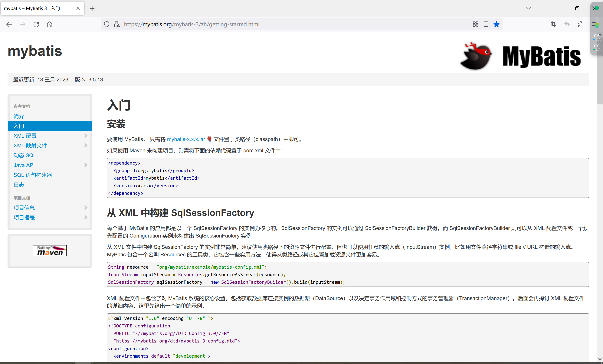603x364 pixels.
Task: Click the Built by Maven badge
Action: (50, 251)
